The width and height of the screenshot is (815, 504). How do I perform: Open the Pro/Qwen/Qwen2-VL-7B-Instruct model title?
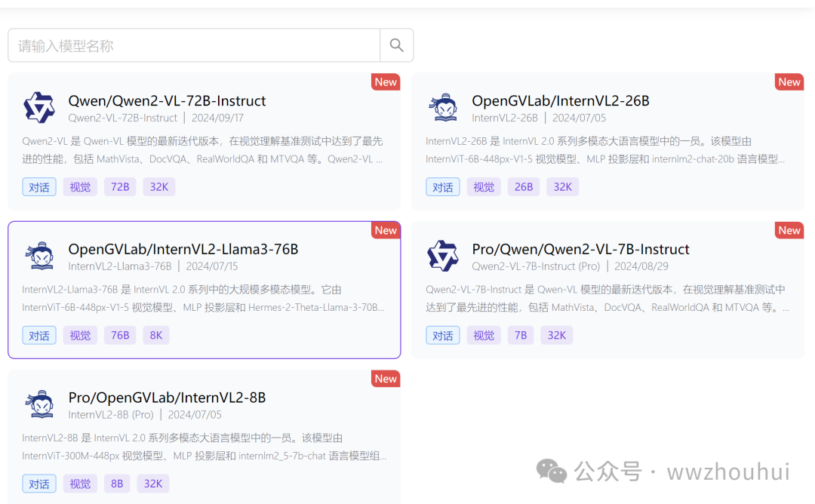[x=580, y=250]
